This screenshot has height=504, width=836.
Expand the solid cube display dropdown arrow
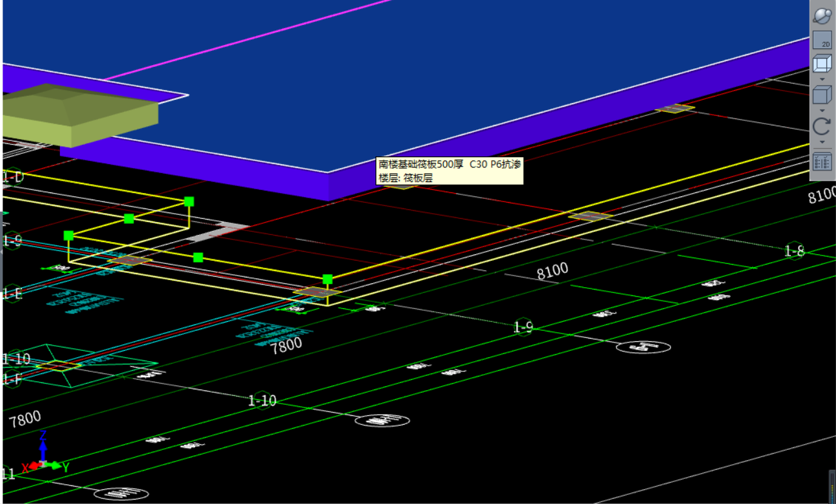(x=822, y=110)
